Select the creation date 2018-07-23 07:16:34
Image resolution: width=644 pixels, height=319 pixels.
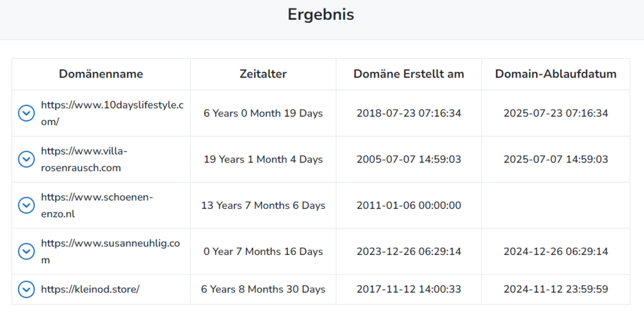click(408, 113)
